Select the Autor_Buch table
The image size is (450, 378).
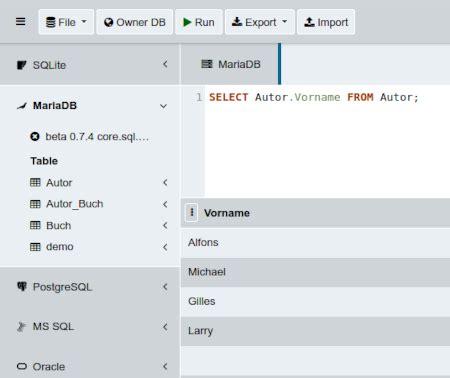tap(75, 204)
